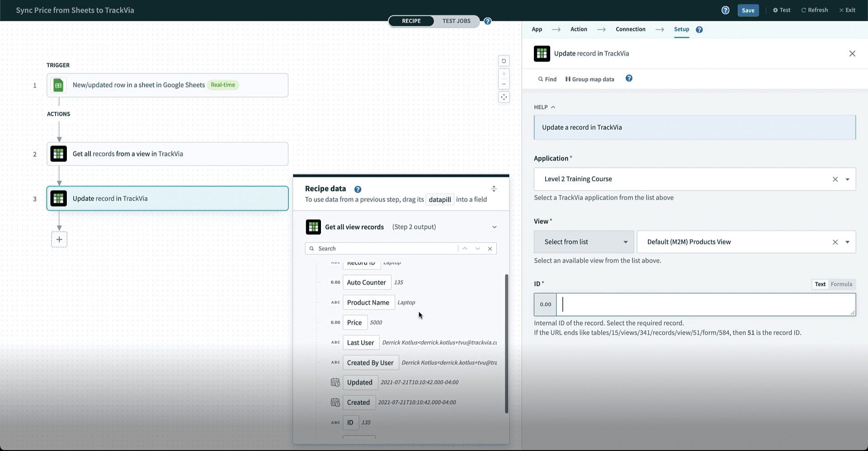Exit the recipe editor
The width and height of the screenshot is (868, 451).
847,10
